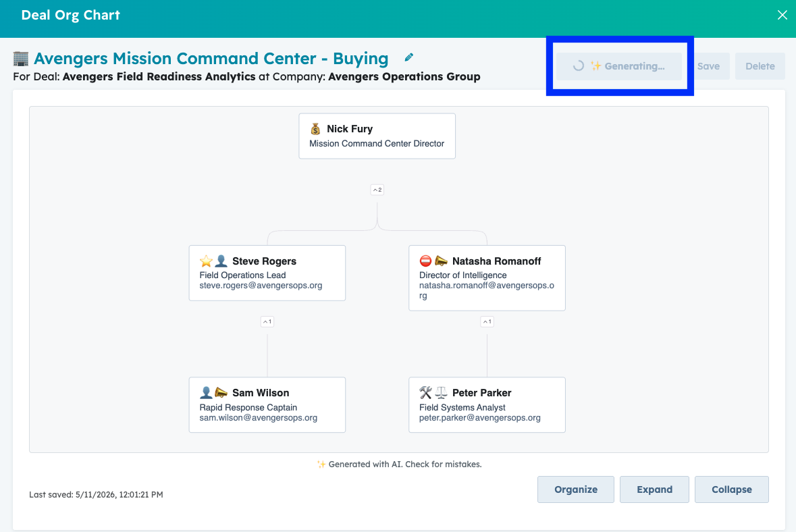Click the Avengers Operations Group company name
This screenshot has width=796, height=532.
404,77
